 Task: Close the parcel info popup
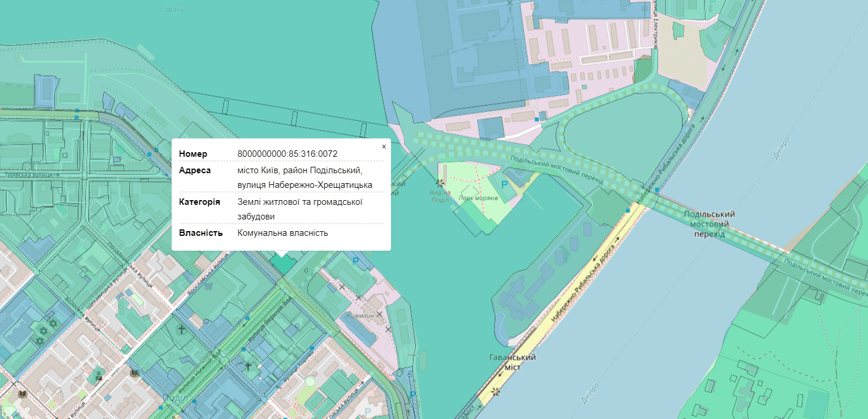(x=384, y=146)
